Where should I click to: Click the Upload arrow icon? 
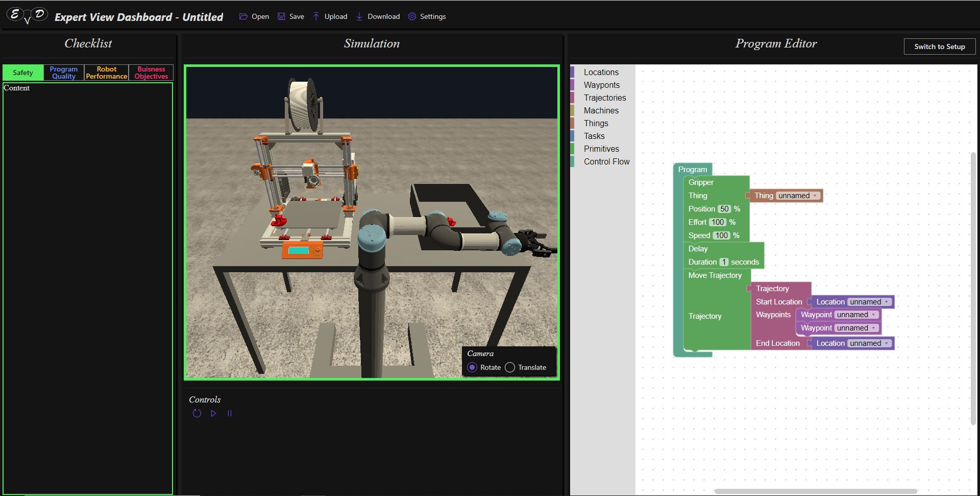coord(316,16)
